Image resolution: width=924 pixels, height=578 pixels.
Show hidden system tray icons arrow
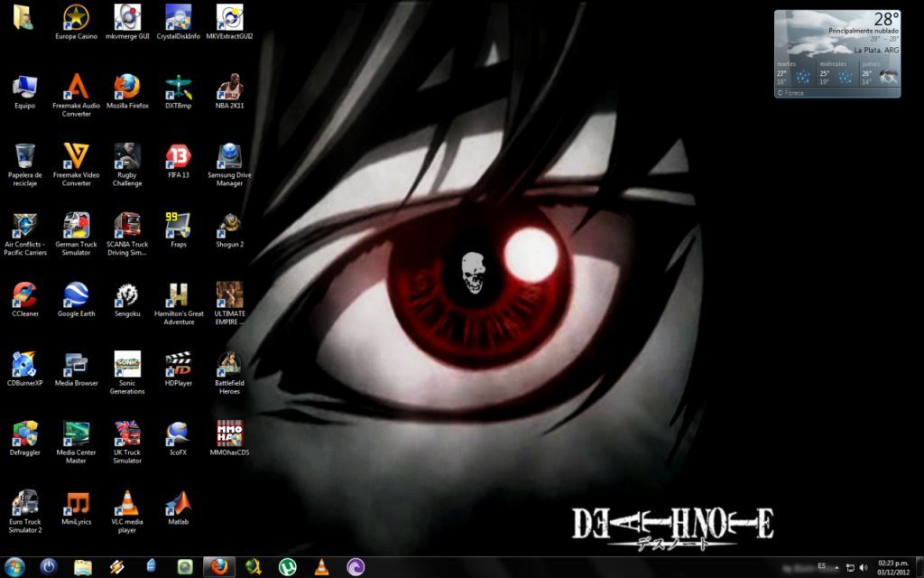pos(836,568)
